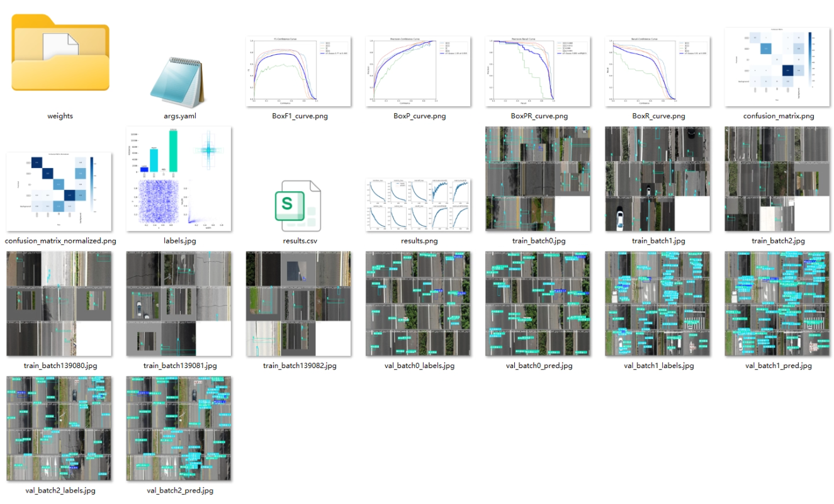
Task: Click the 'results.png' file name
Action: [x=419, y=241]
